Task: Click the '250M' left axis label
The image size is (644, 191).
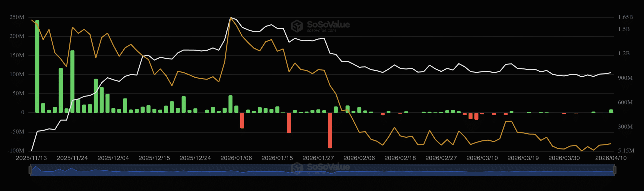Action: [17, 17]
